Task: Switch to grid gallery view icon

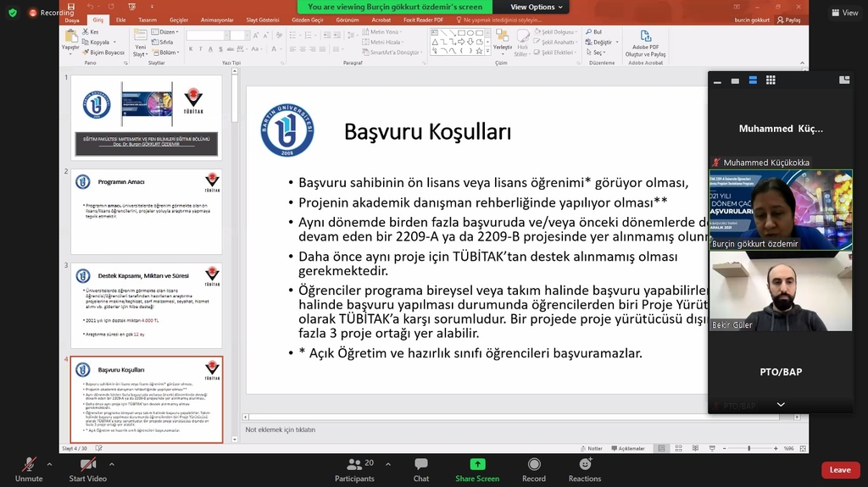Action: tap(771, 80)
